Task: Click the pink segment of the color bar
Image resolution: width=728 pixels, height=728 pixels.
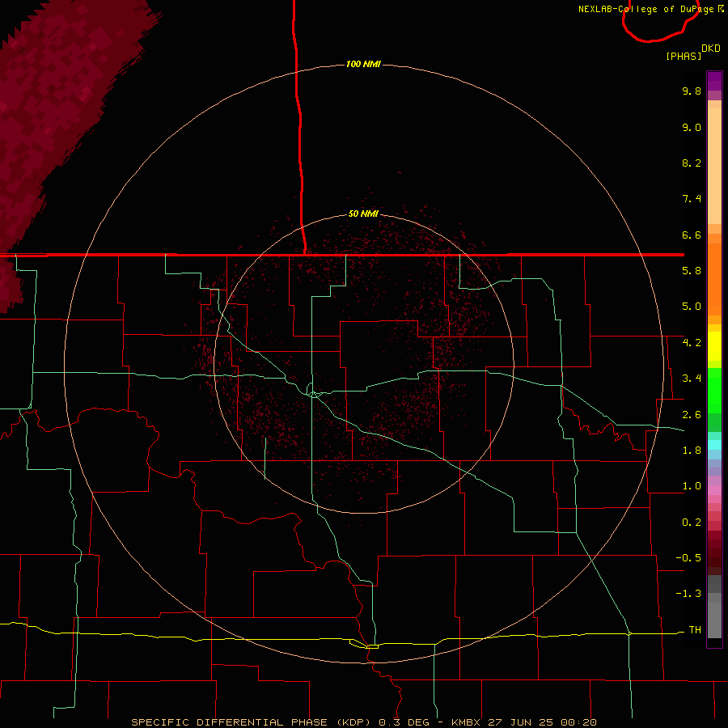Action: pyautogui.click(x=714, y=490)
